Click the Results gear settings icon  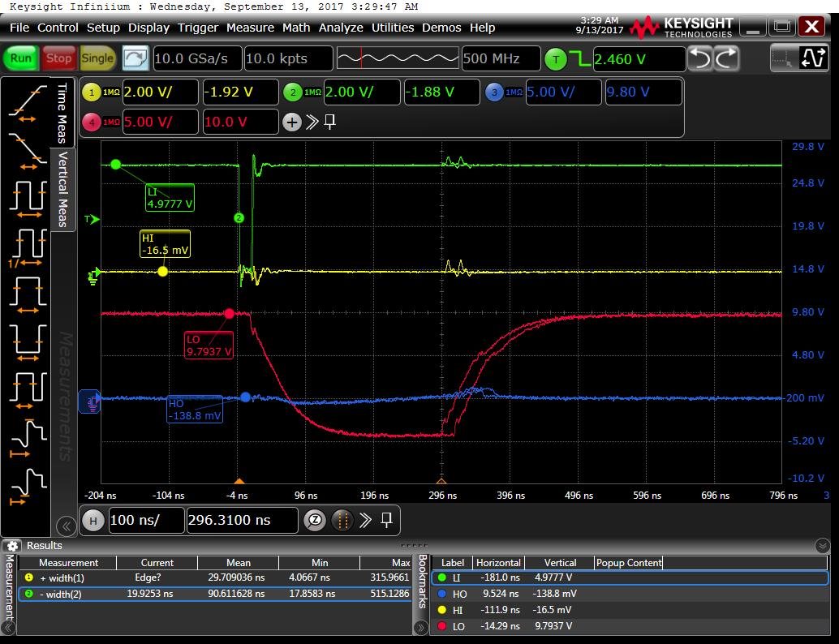pyautogui.click(x=12, y=546)
